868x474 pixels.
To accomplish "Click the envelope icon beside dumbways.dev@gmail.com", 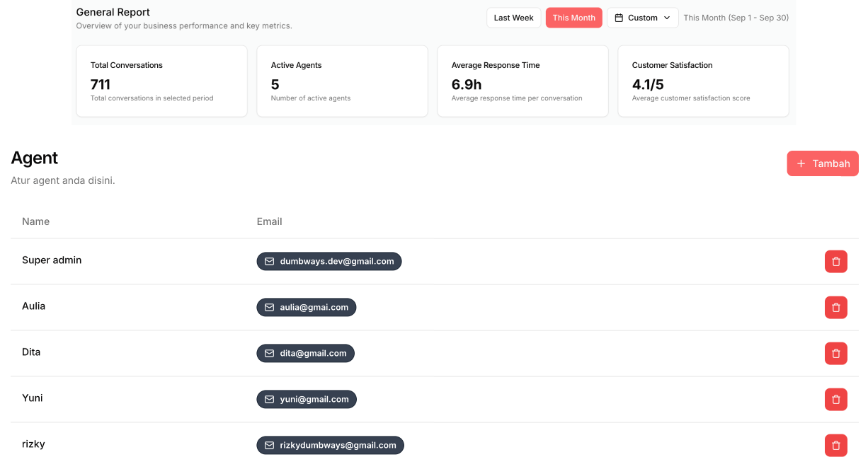I will (269, 261).
